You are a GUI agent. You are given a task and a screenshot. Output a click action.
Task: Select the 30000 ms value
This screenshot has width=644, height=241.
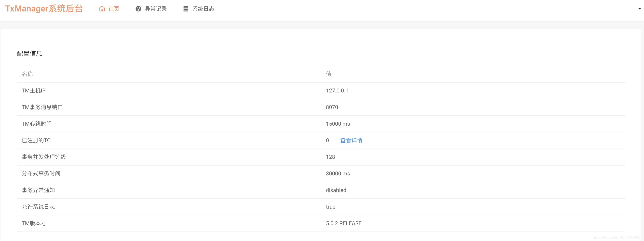tap(338, 173)
